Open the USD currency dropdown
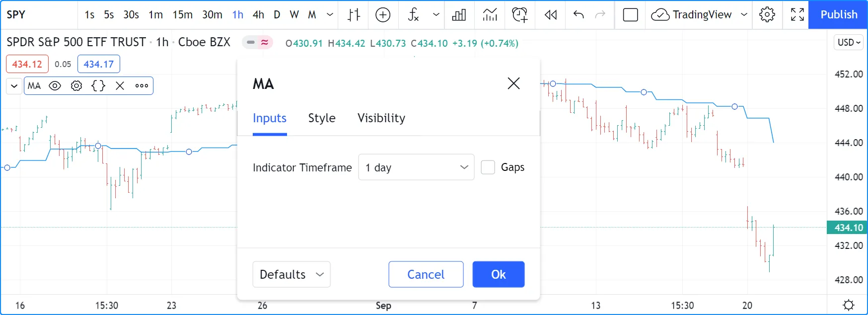Image resolution: width=868 pixels, height=315 pixels. pos(849,42)
